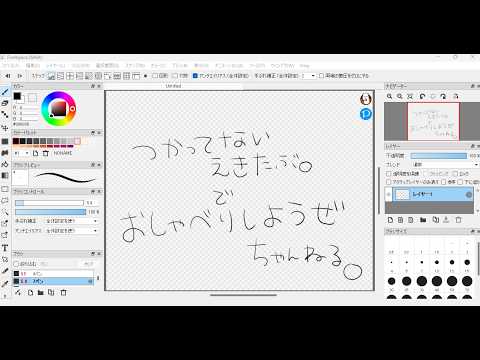Select the rectangular Select tool

(x=5, y=189)
